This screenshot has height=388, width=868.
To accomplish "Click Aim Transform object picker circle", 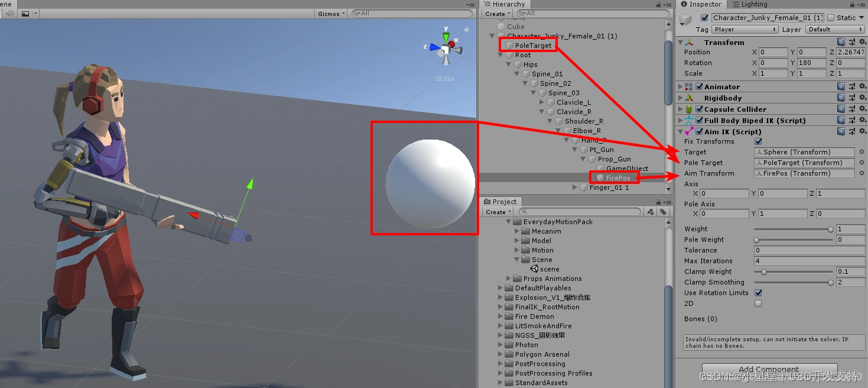I will tap(862, 173).
